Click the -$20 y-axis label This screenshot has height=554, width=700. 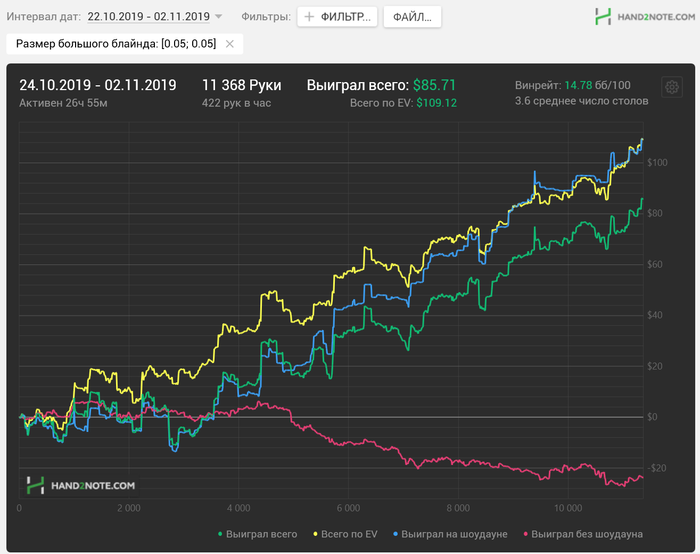pyautogui.click(x=656, y=468)
